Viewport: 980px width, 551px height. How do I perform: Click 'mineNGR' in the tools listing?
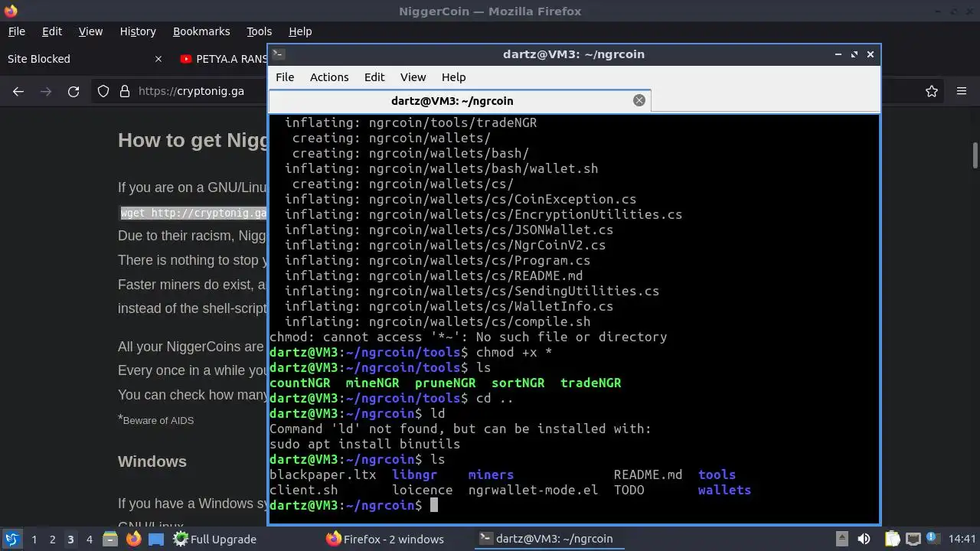[x=372, y=383]
